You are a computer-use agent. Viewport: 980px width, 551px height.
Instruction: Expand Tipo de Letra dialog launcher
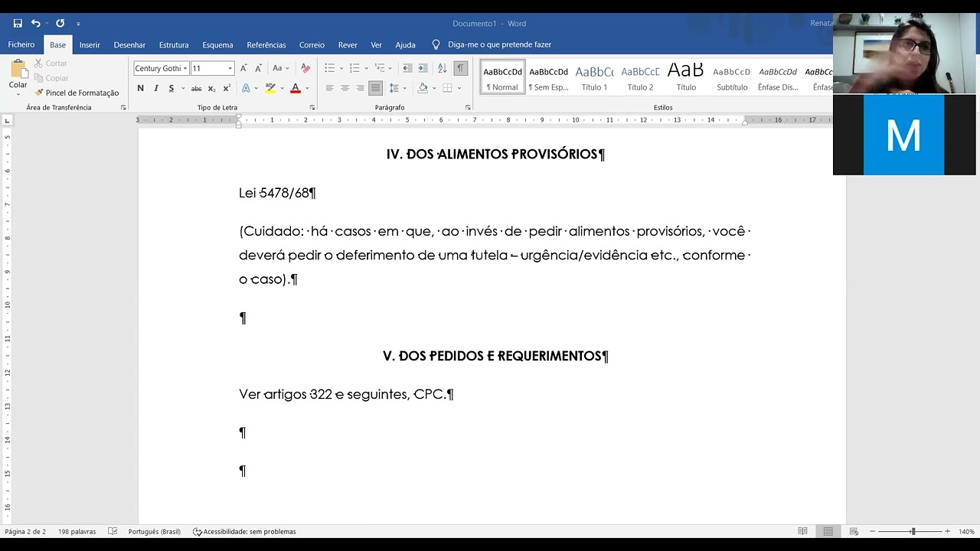[312, 108]
